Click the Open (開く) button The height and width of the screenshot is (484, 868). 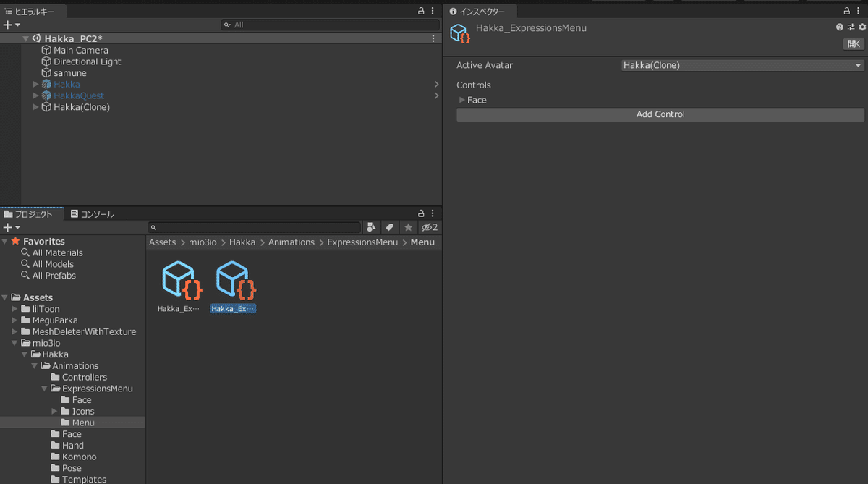[x=854, y=44]
